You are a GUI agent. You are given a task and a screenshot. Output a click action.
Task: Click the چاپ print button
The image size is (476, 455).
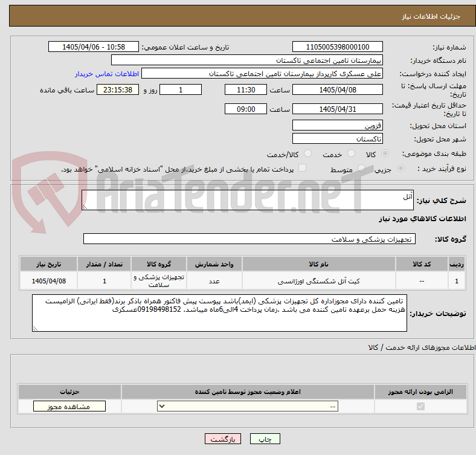tap(265, 439)
